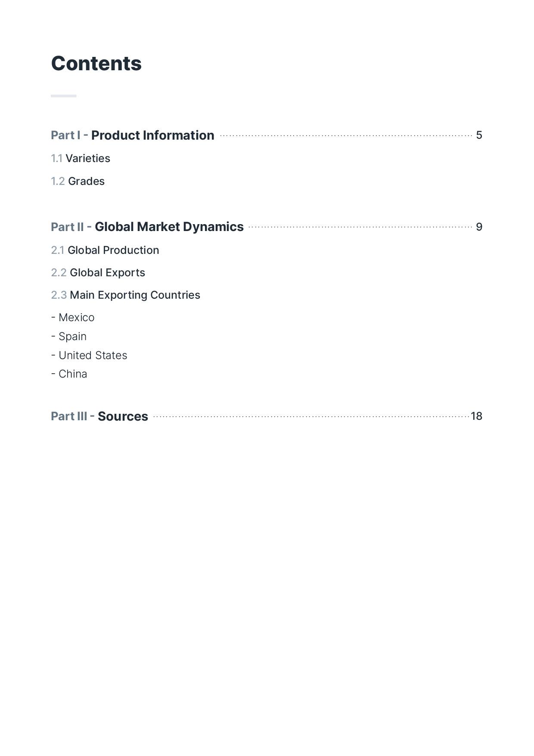
Task: Go to the 1.1 Varieties section
Action: pos(81,159)
